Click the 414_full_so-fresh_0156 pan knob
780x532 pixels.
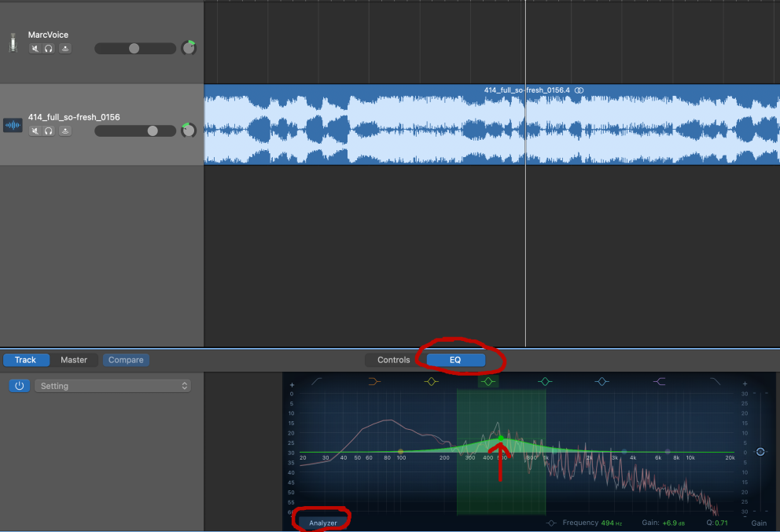[189, 130]
